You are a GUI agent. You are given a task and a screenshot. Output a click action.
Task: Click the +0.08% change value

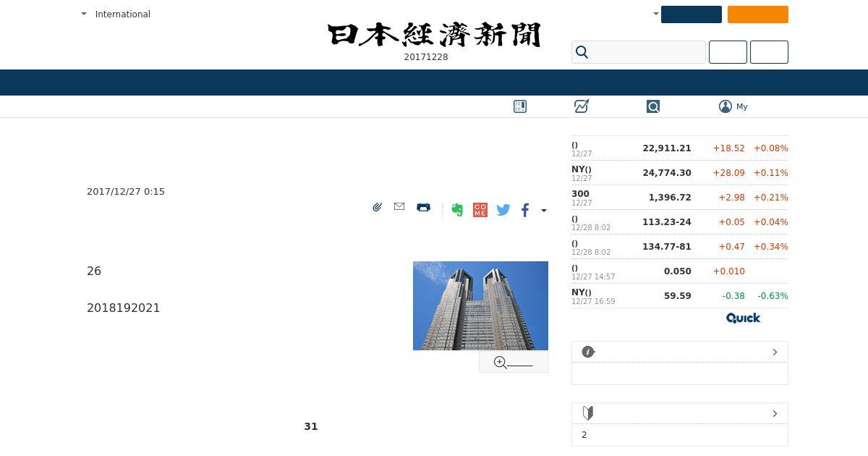click(771, 148)
